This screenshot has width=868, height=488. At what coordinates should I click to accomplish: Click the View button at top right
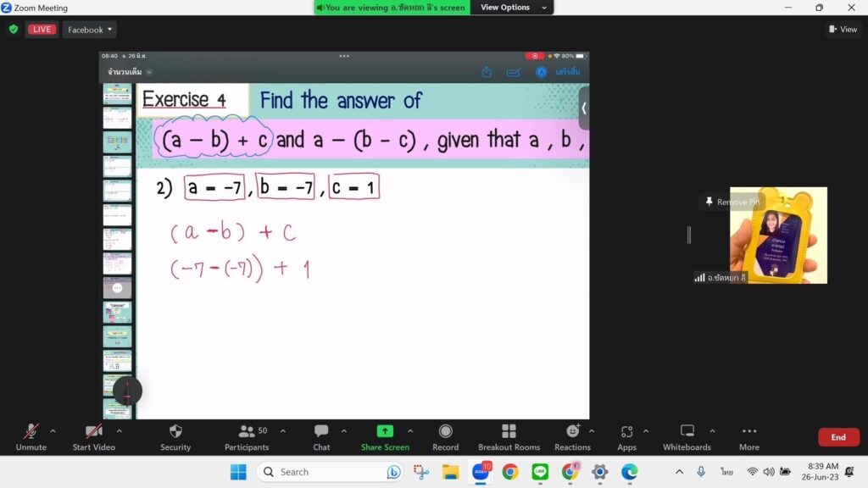pos(843,30)
